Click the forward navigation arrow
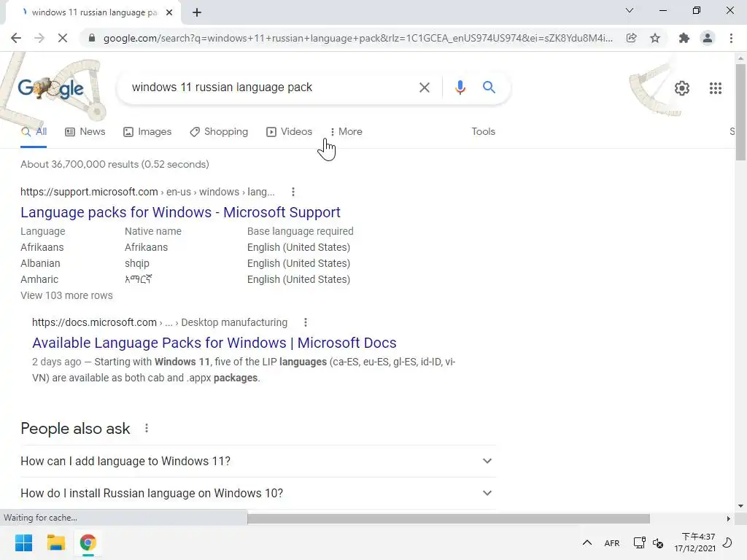 click(x=39, y=38)
